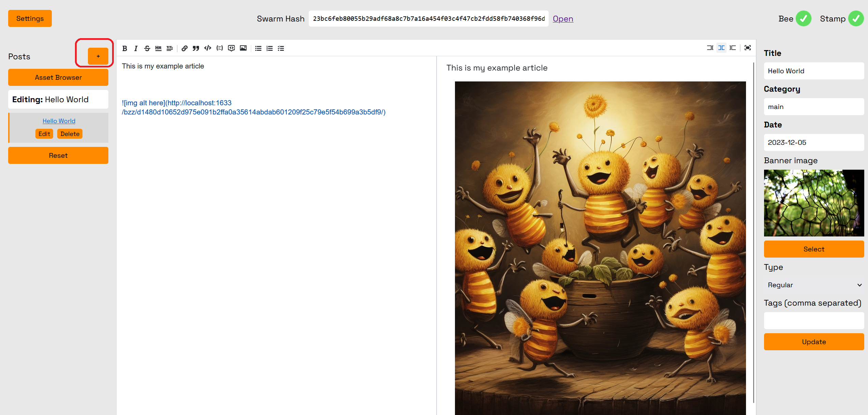
Task: Click the preview pane vertical scrollbar
Action: (753, 232)
